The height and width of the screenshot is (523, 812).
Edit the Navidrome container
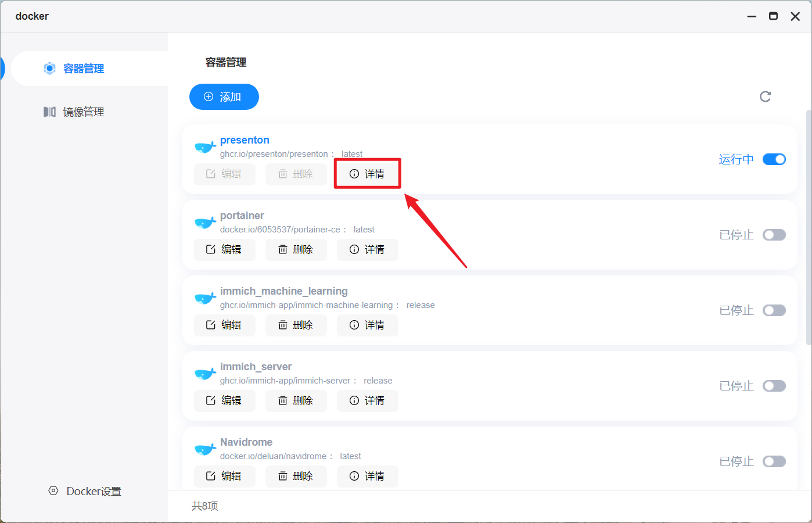(225, 476)
